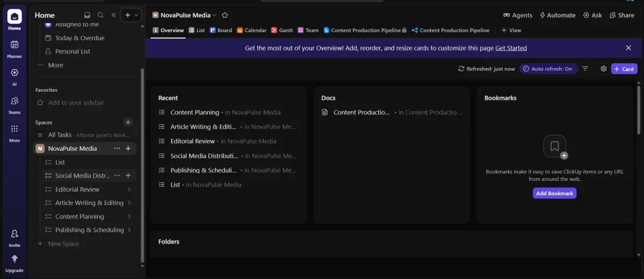Open Article Writing & Editing list in sidebar
Screen dimensions: 644x279
[x=89, y=203]
